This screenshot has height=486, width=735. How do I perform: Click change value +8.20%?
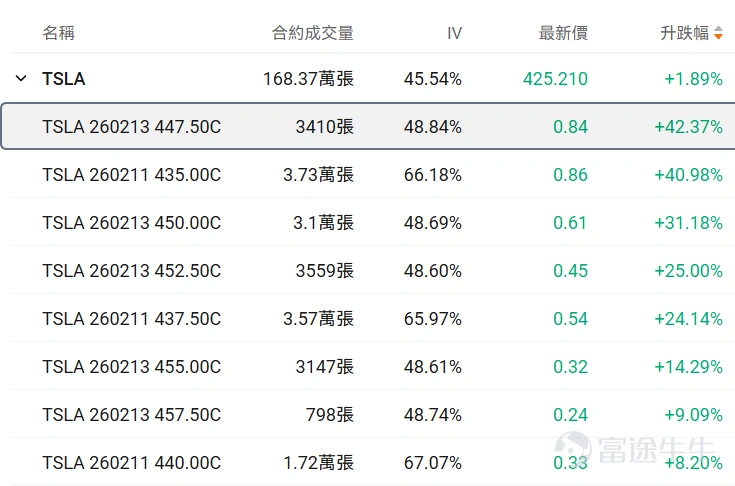click(x=694, y=463)
